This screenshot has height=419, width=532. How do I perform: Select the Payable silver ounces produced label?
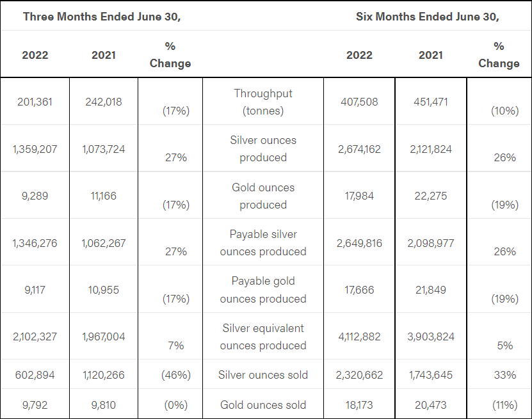coord(263,242)
